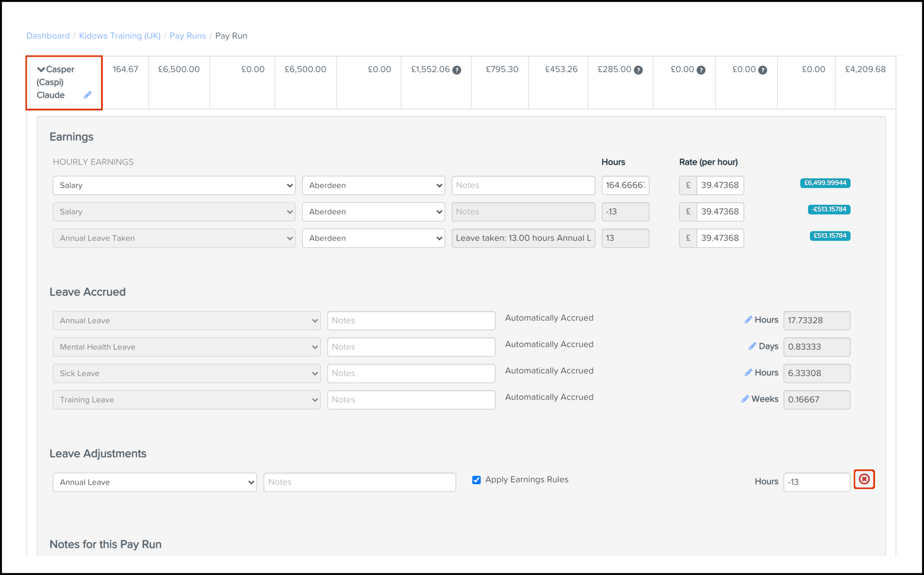Image resolution: width=924 pixels, height=575 pixels.
Task: Click the help icon next to £1,552.06
Action: [457, 70]
